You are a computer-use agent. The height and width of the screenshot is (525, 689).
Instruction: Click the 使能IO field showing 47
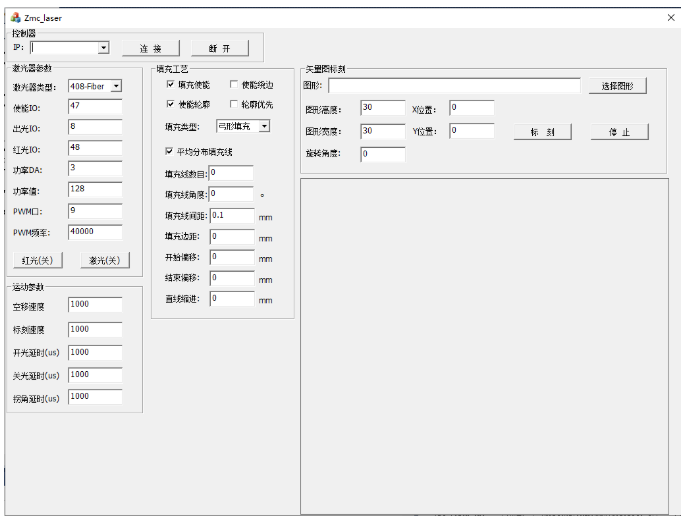95,107
